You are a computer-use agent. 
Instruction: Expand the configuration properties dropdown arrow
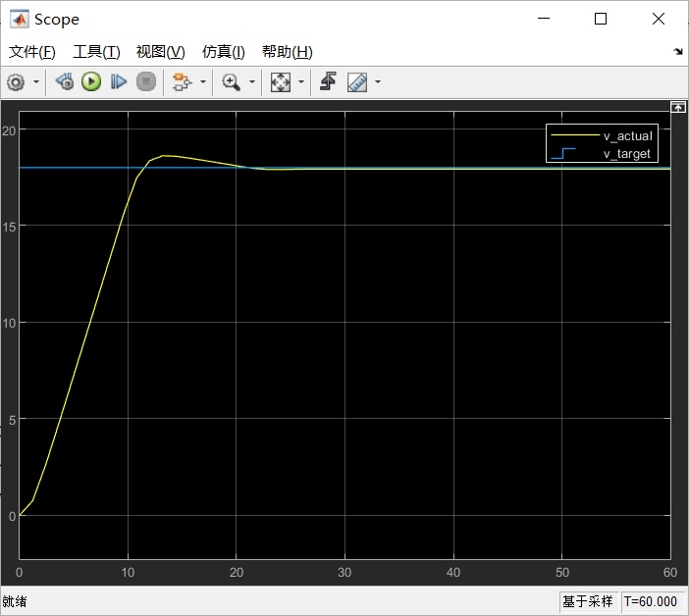(36, 81)
